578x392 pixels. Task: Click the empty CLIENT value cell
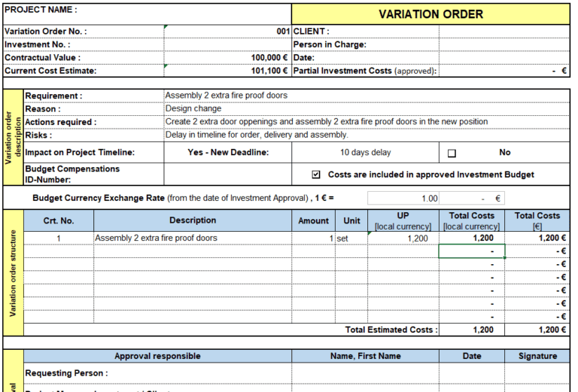point(504,32)
